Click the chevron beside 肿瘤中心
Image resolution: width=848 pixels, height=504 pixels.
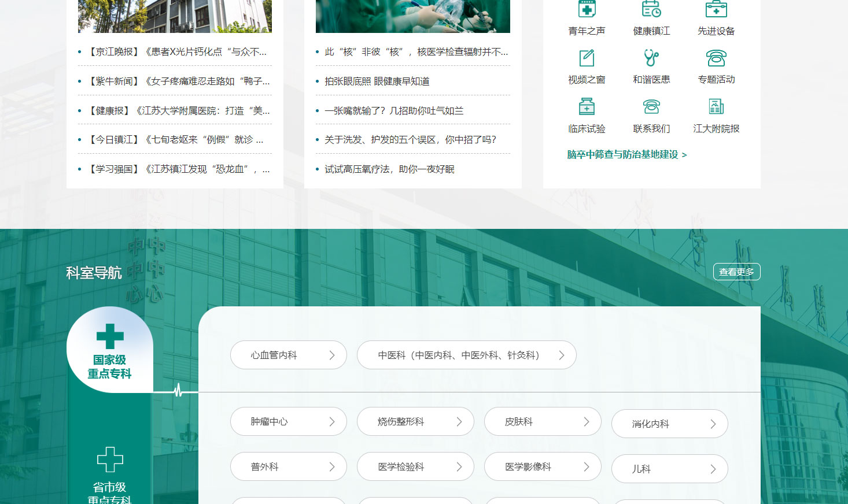click(332, 421)
